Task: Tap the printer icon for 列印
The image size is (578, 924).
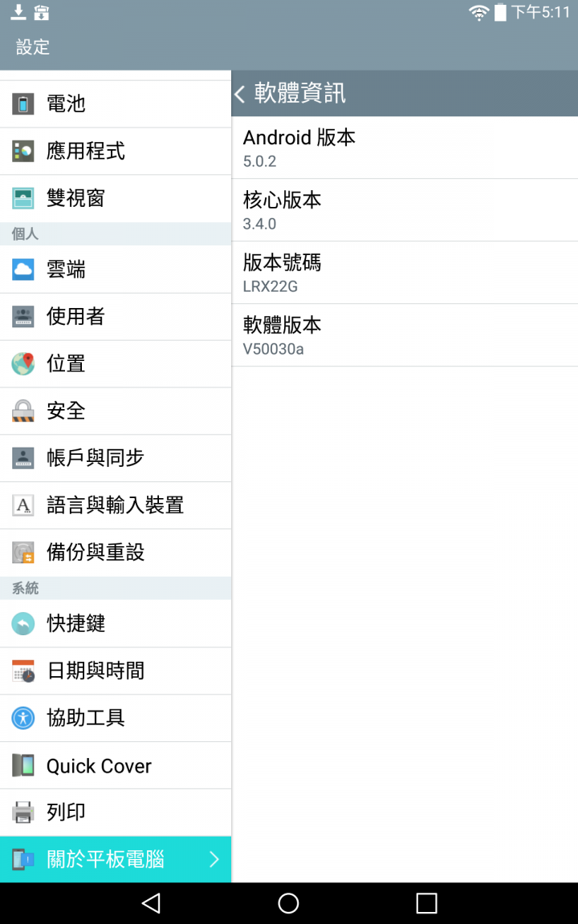Action: click(x=23, y=812)
